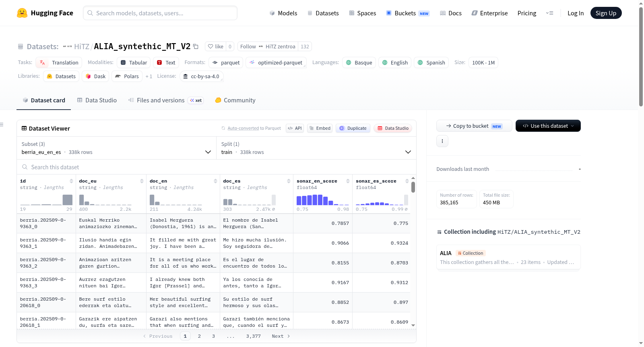Click the sort icon on id column

pyautogui.click(x=71, y=181)
